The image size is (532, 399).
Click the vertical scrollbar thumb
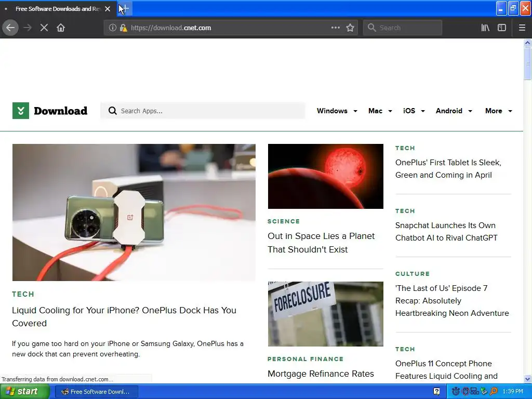pyautogui.click(x=527, y=64)
